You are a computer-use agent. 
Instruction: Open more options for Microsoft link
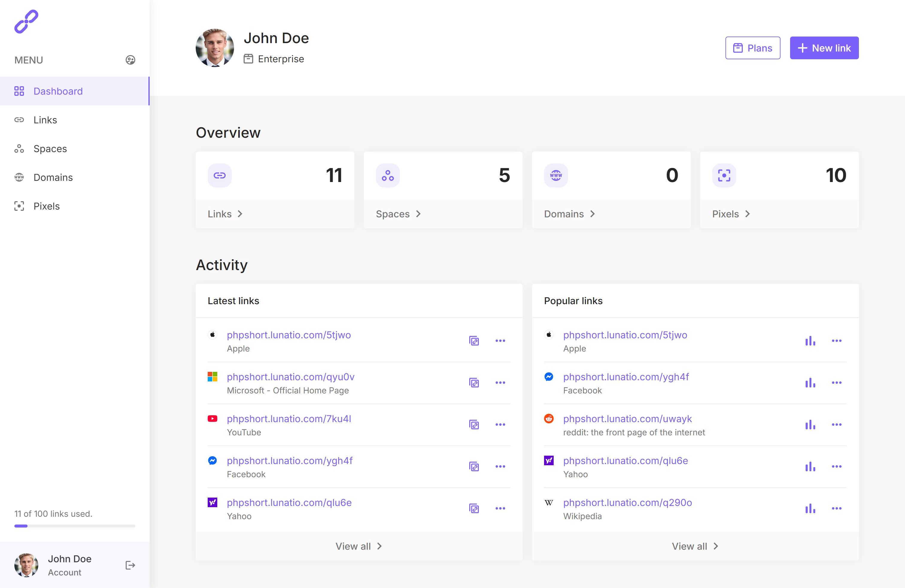tap(500, 383)
